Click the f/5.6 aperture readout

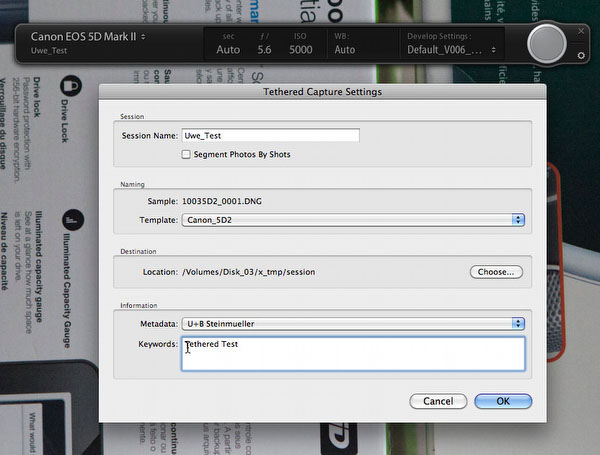coord(264,49)
